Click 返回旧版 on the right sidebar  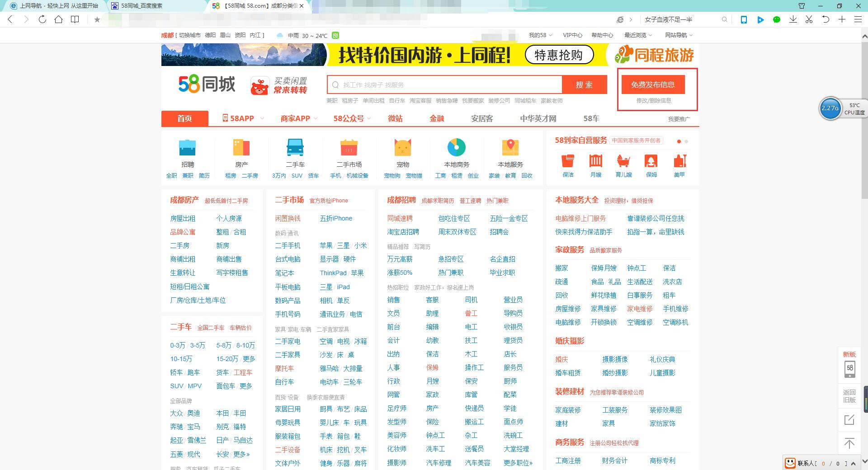point(849,396)
